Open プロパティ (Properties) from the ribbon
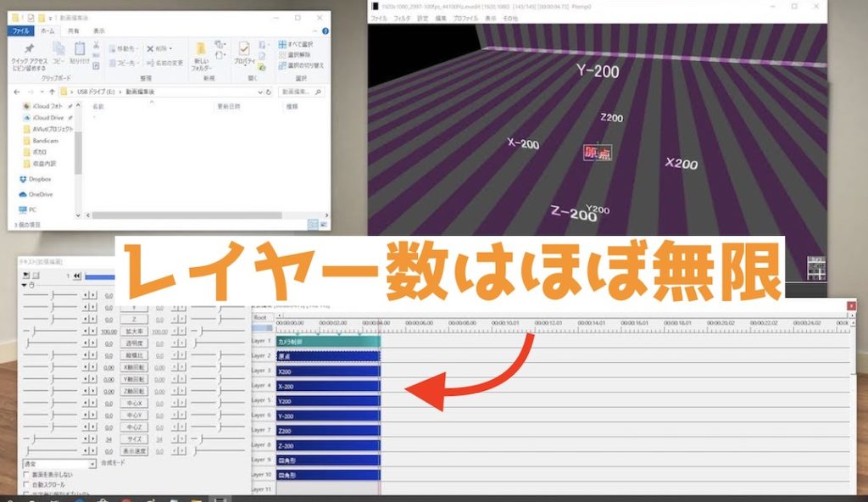 [x=245, y=53]
